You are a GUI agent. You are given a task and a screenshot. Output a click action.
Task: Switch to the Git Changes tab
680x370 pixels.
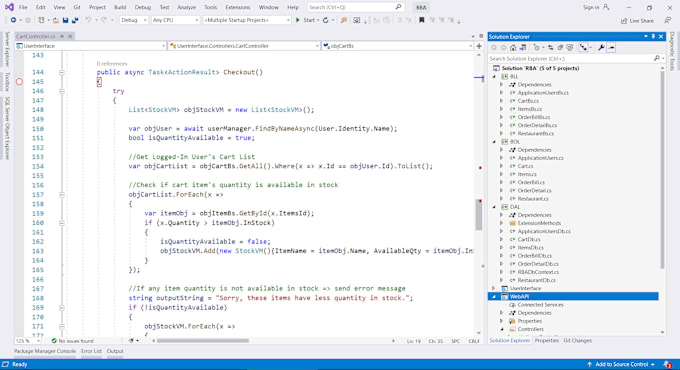(577, 341)
